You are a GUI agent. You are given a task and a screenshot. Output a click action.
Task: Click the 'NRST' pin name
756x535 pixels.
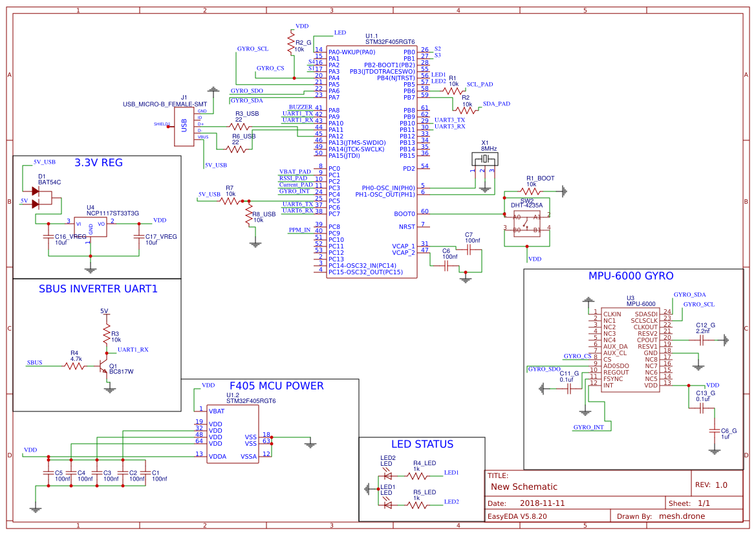pyautogui.click(x=407, y=226)
